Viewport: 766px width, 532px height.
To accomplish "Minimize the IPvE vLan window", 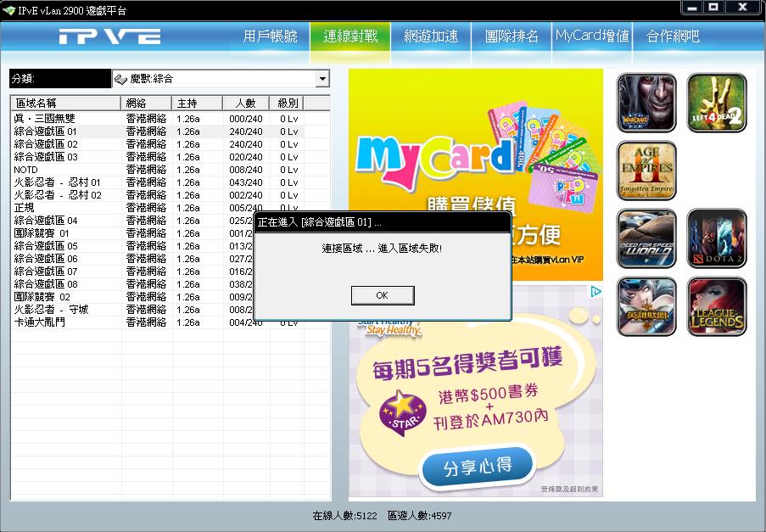I will [x=691, y=8].
